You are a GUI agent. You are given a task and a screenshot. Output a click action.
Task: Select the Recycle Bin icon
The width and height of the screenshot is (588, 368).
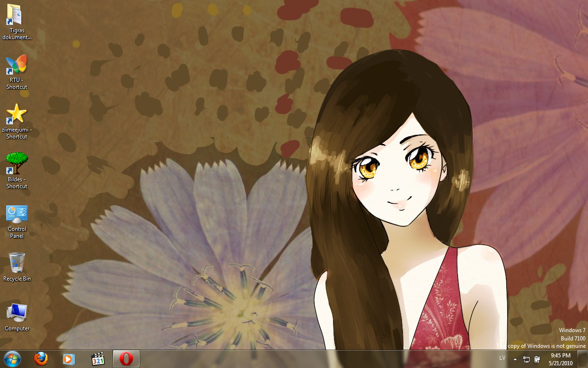[x=17, y=267]
